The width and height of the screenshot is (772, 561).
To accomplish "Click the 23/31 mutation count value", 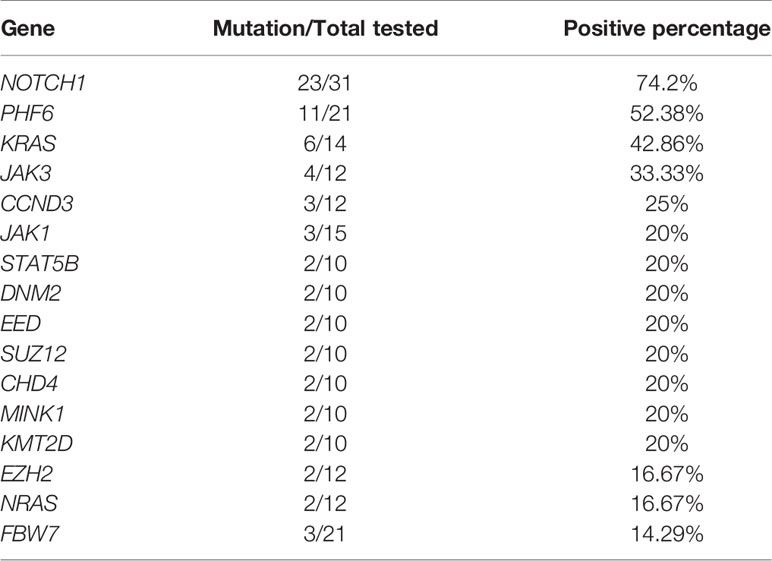I will [324, 83].
